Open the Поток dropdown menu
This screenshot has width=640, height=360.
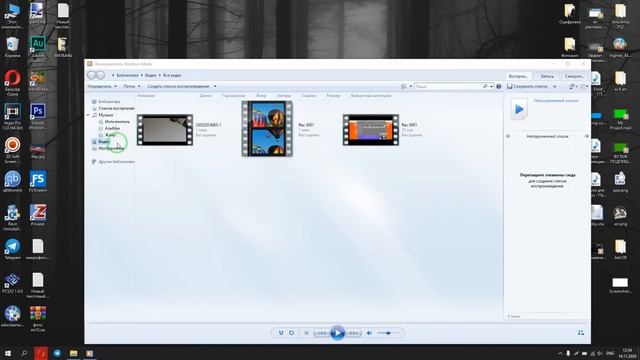coord(131,87)
